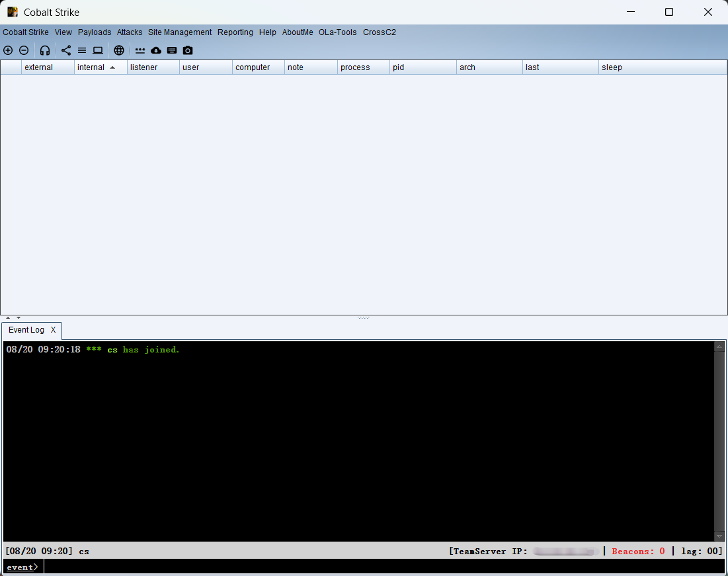Close the Cobalt Strike window

708,12
